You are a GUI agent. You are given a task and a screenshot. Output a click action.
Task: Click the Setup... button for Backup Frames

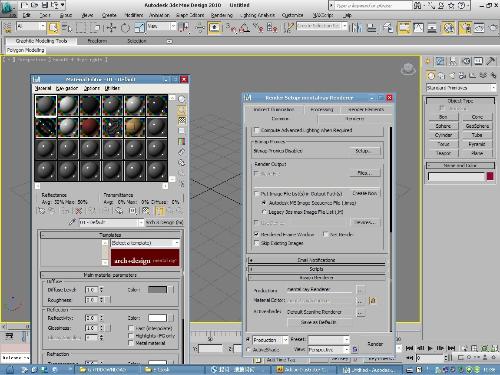click(364, 151)
